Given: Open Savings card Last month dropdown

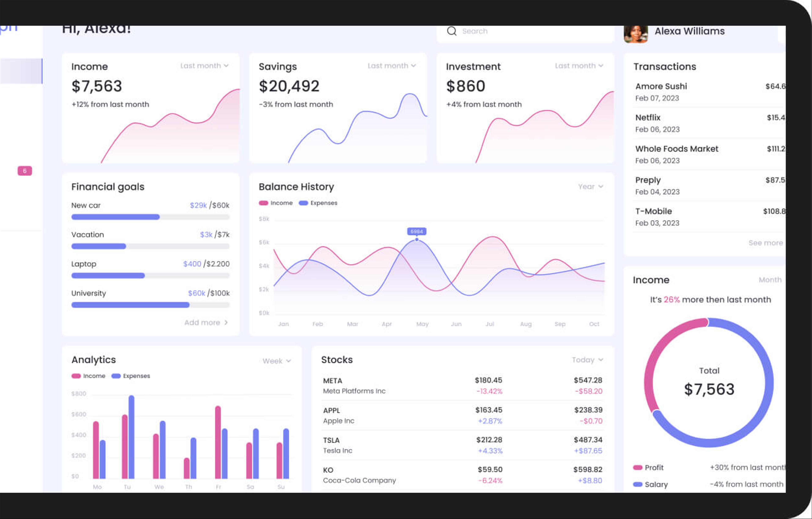Looking at the screenshot, I should click(x=391, y=66).
